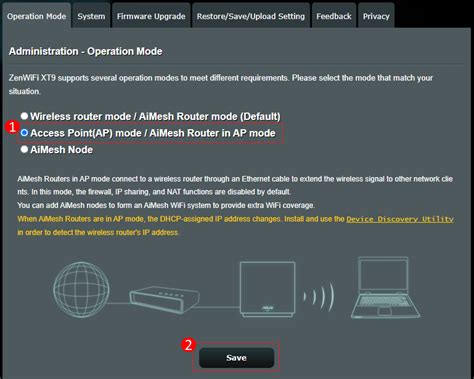Image resolution: width=474 pixels, height=379 pixels.
Task: Click the 'ZenWiFi XT9 supports several operation modes' text
Action: (x=221, y=84)
